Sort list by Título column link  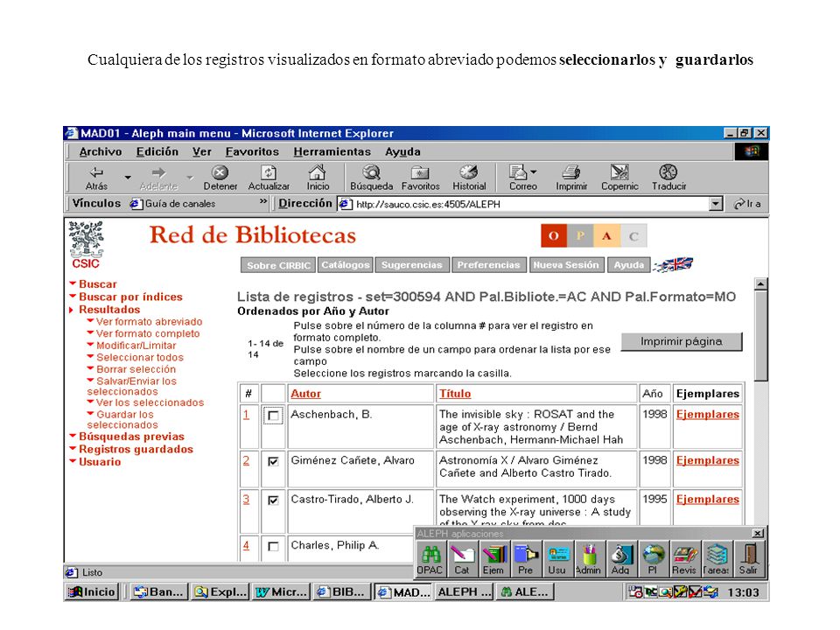pos(455,394)
